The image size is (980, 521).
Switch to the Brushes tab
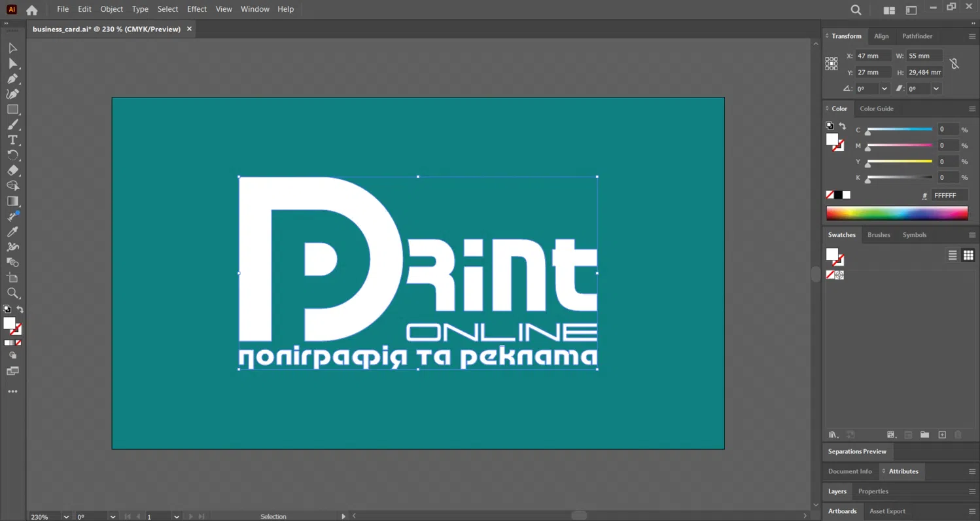[879, 235]
